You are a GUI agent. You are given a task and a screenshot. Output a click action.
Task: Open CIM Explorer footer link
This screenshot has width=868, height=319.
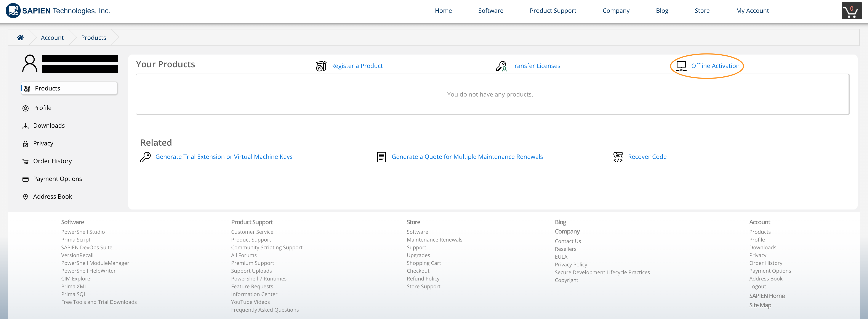[x=77, y=279]
